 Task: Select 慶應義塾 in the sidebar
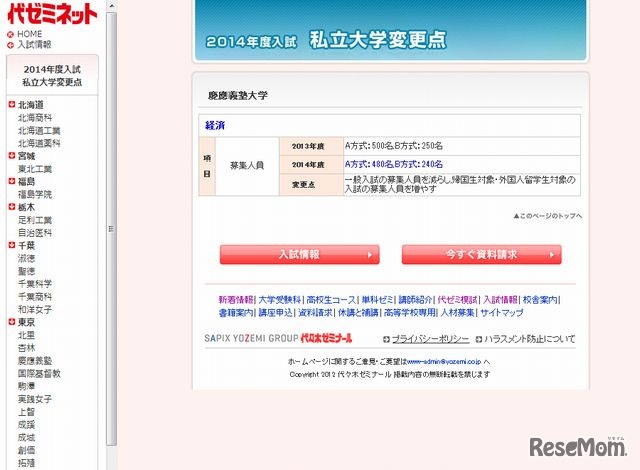click(x=35, y=361)
